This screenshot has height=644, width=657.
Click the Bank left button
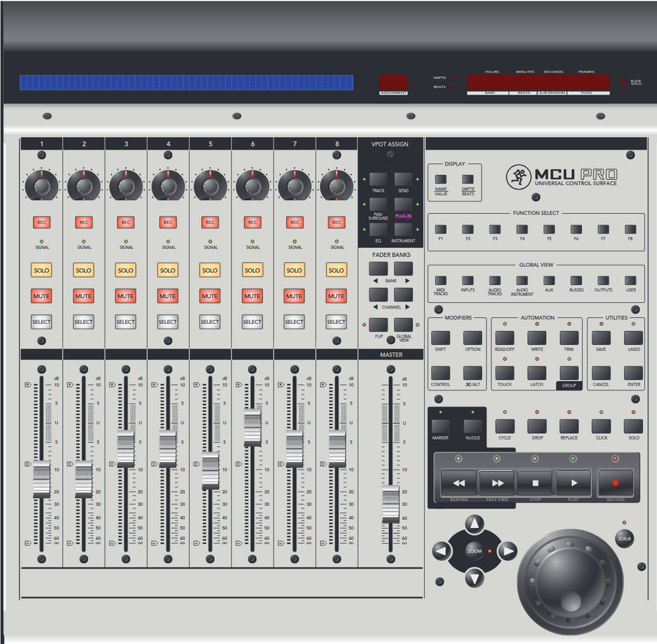[x=378, y=268]
